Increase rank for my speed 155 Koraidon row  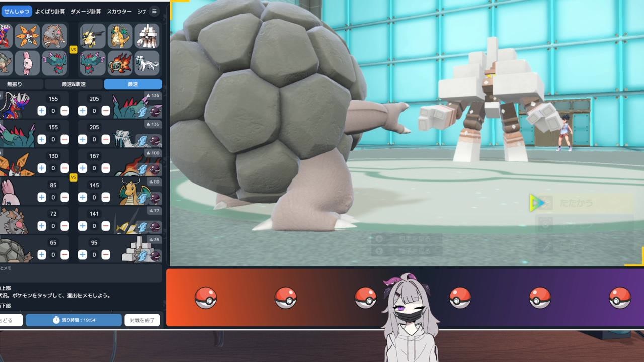(42, 111)
